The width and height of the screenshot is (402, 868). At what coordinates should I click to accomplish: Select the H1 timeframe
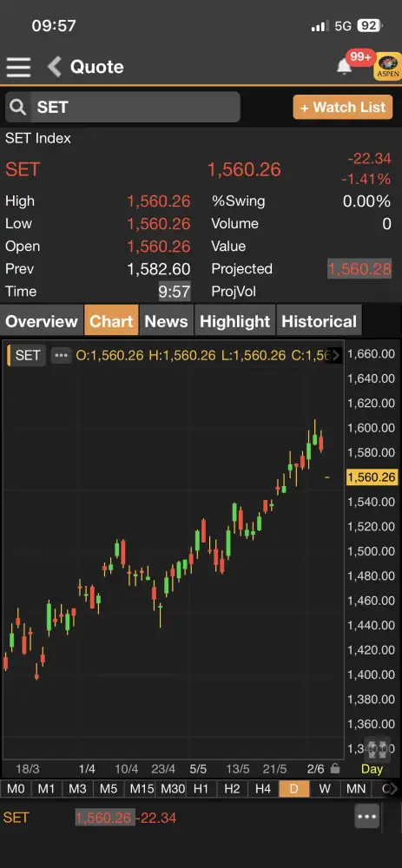click(201, 788)
